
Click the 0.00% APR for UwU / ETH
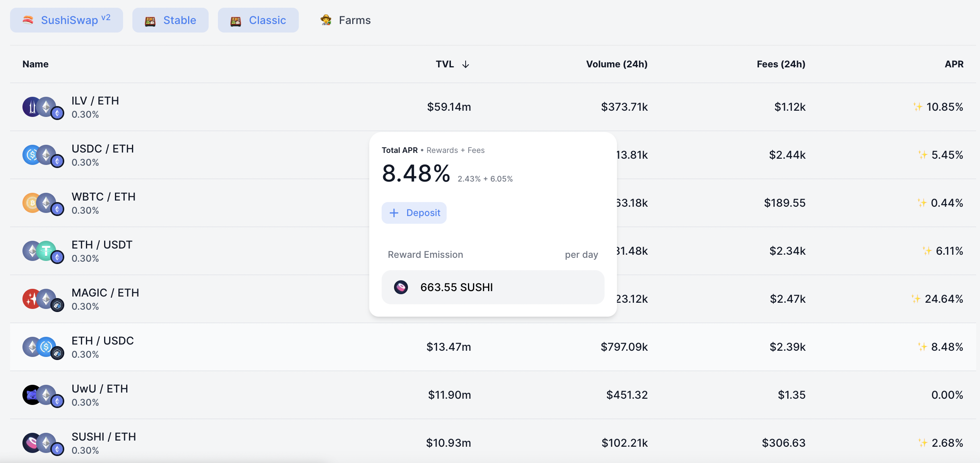[x=947, y=395]
